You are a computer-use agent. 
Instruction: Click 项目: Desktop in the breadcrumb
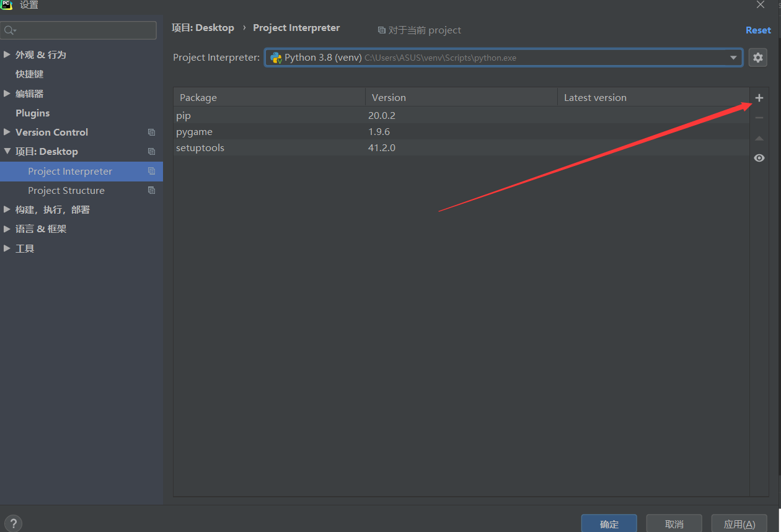tap(203, 28)
